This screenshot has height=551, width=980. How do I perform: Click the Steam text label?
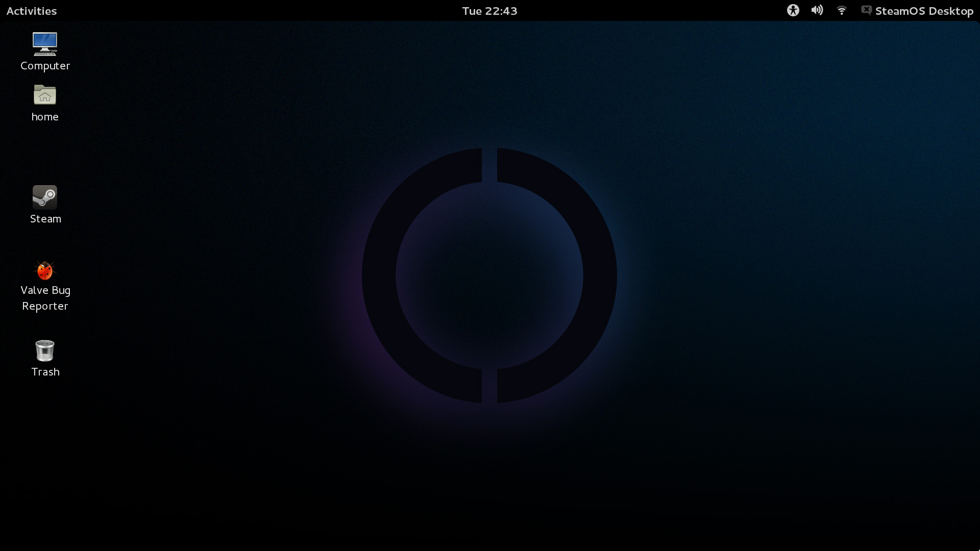tap(45, 219)
